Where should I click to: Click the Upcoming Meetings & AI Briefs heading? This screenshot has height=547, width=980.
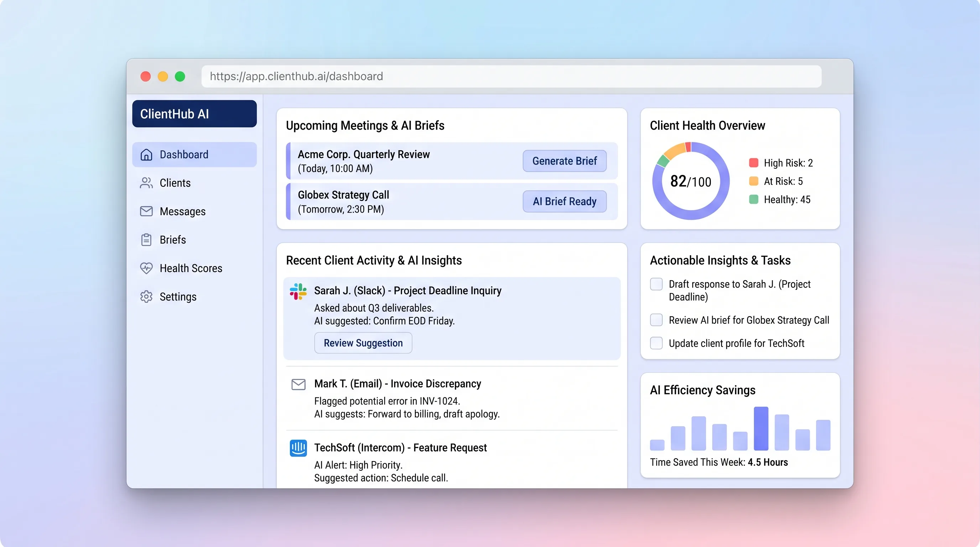click(365, 125)
